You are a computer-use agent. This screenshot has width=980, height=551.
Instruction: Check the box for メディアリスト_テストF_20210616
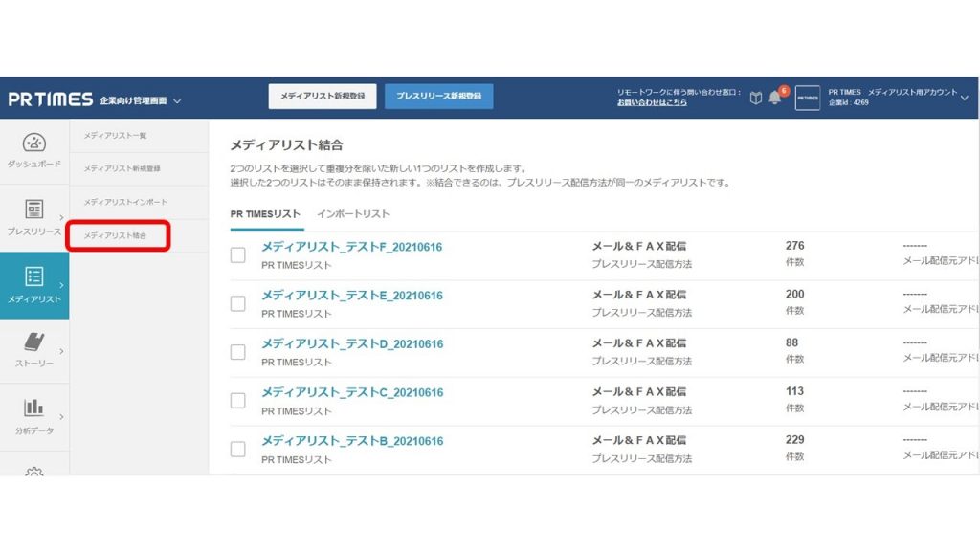click(237, 254)
